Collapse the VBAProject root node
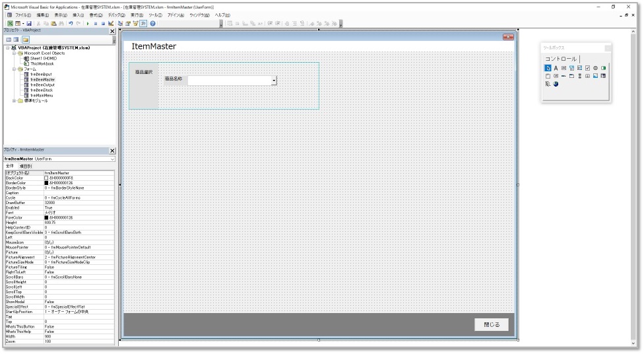The width and height of the screenshot is (644, 354). (x=8, y=48)
